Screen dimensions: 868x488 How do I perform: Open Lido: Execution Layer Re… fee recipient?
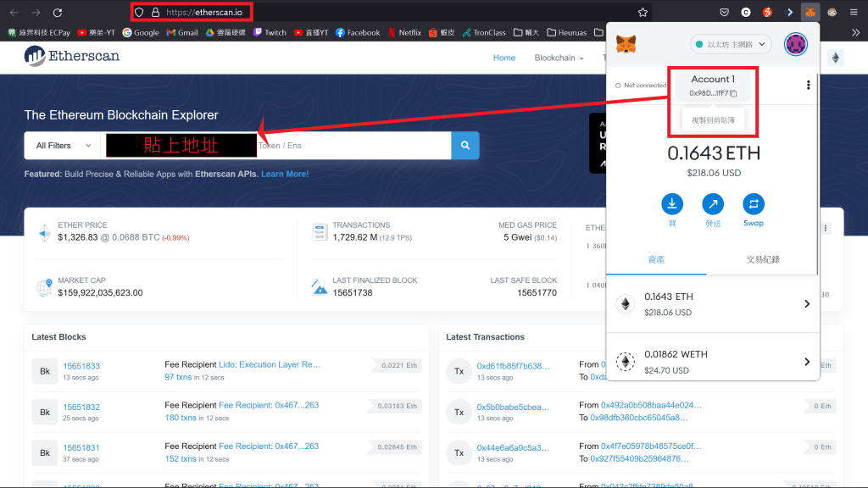point(270,364)
